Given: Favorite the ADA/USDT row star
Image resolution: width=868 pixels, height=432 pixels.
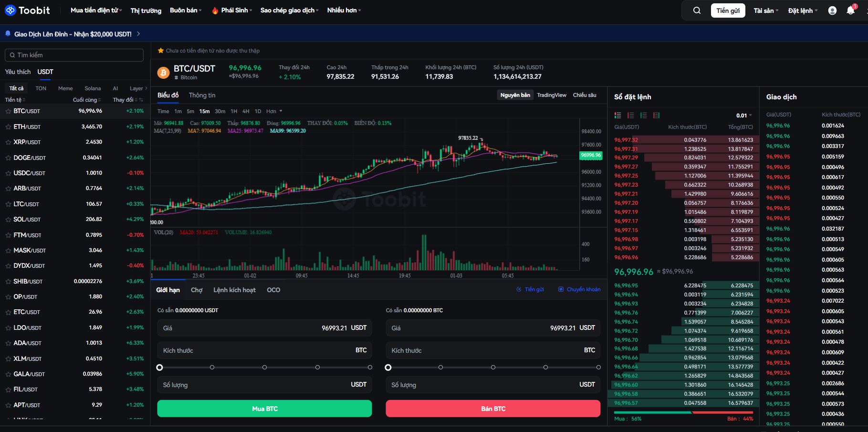Looking at the screenshot, I should point(8,343).
